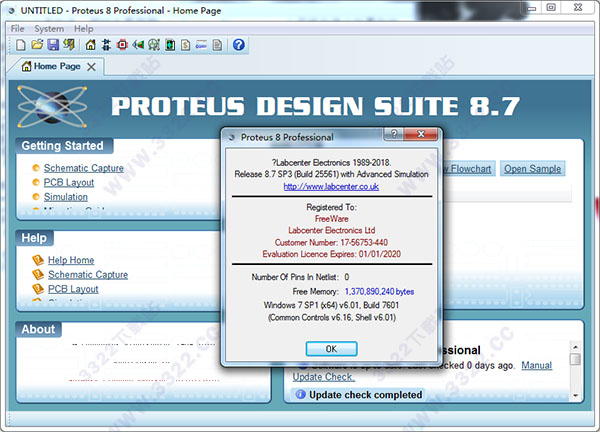Image resolution: width=600 pixels, height=432 pixels.
Task: Click the update panel scrollbar thumb
Action: (x=575, y=359)
